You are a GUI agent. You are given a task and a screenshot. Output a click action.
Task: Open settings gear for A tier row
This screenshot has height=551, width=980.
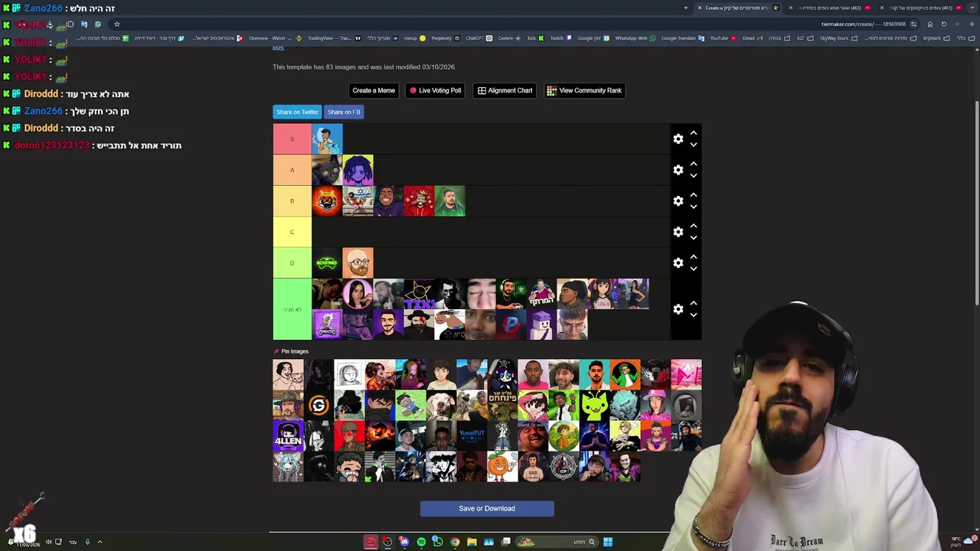[x=678, y=170]
